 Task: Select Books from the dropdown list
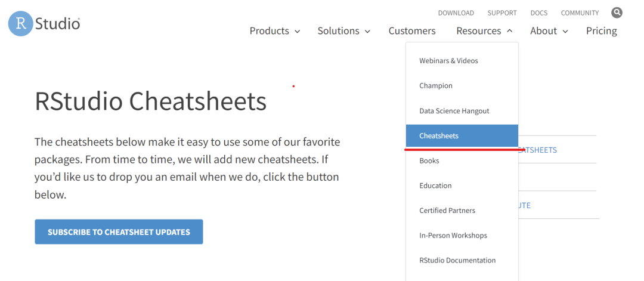[429, 161]
